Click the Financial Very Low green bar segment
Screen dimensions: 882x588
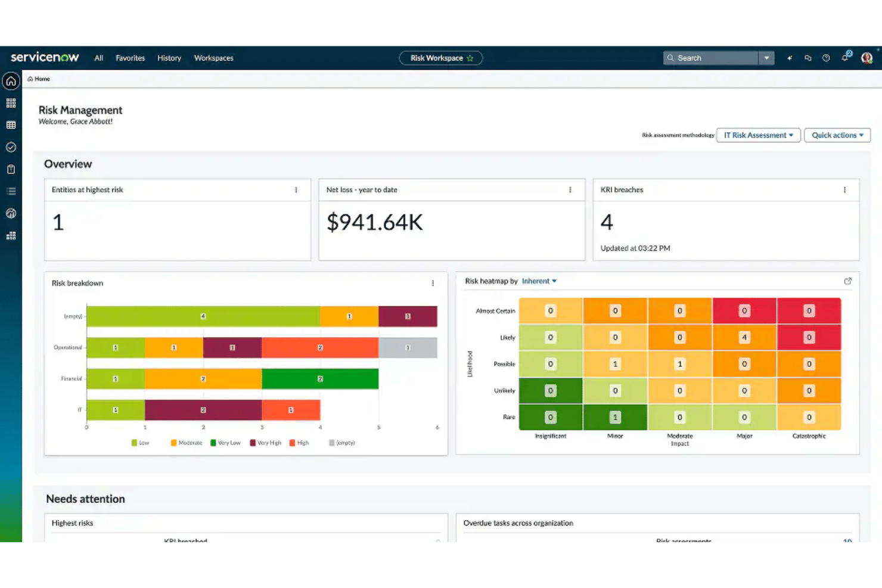click(320, 379)
